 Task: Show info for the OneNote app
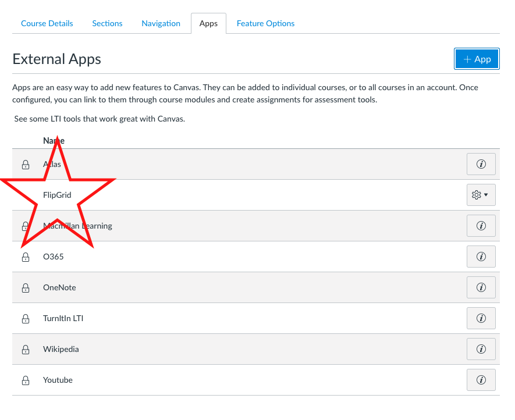pos(481,287)
